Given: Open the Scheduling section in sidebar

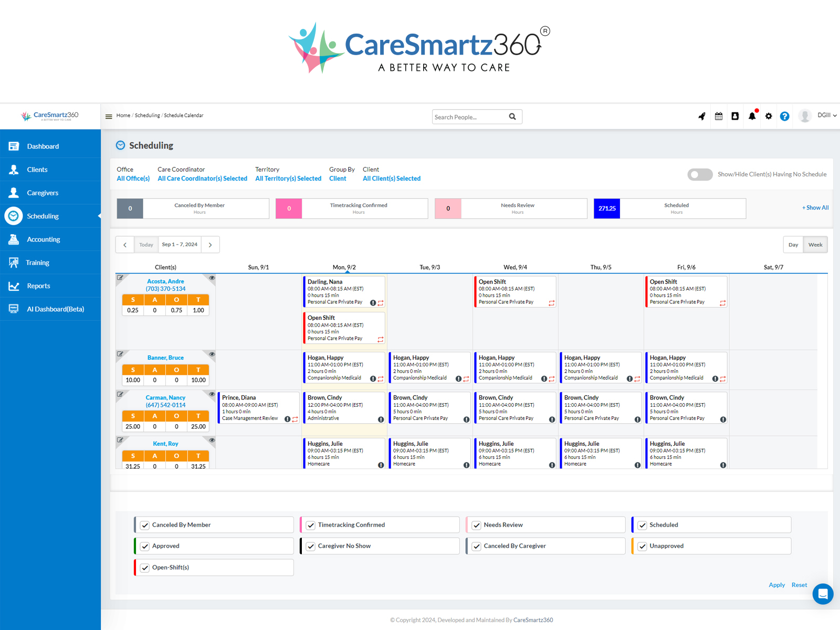Looking at the screenshot, I should (43, 216).
